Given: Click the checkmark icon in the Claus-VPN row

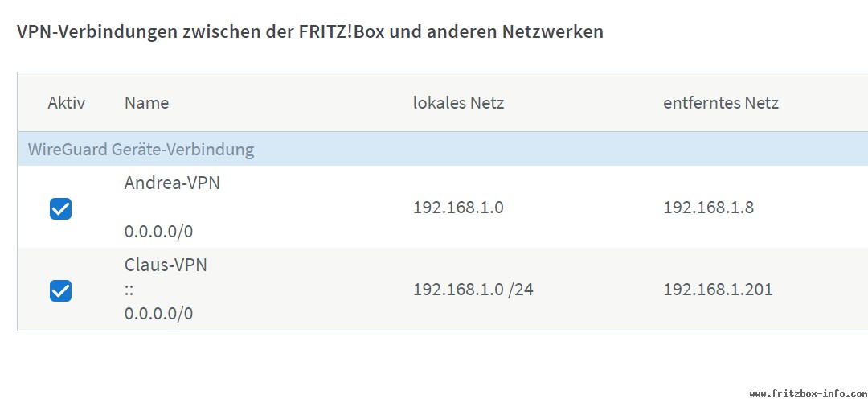Looking at the screenshot, I should (x=60, y=290).
